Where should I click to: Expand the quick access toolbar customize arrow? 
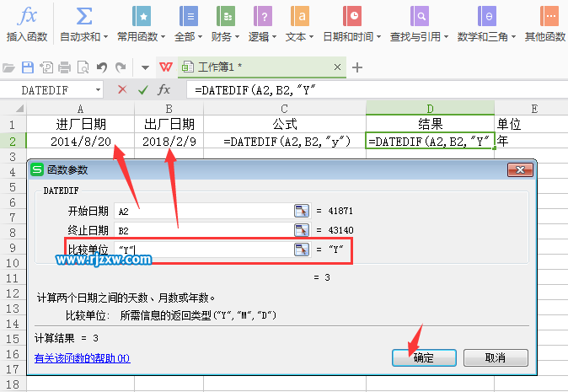(x=145, y=67)
